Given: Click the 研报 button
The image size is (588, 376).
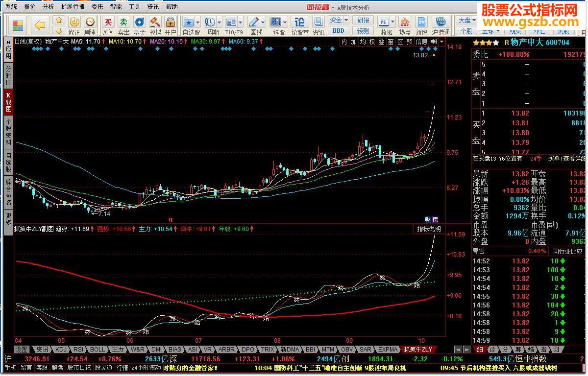Looking at the screenshot, I should tap(363, 20).
